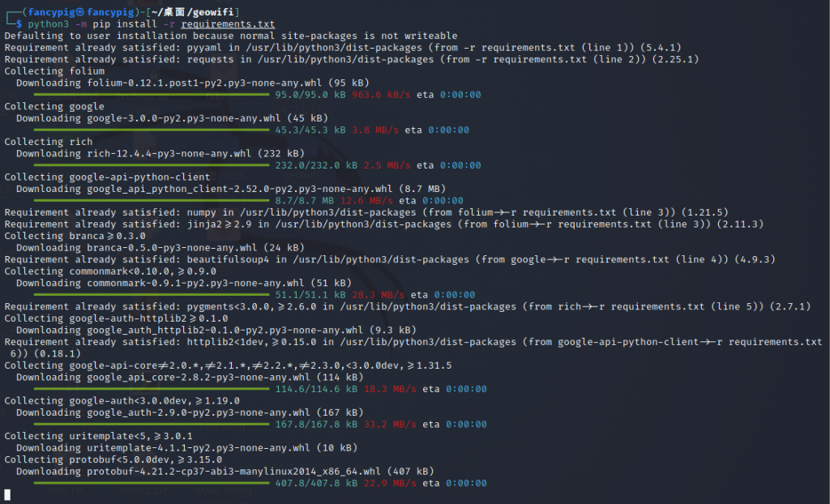This screenshot has height=504, width=830.
Task: Click the httplib2 requirement satisfied line
Action: coord(413,348)
